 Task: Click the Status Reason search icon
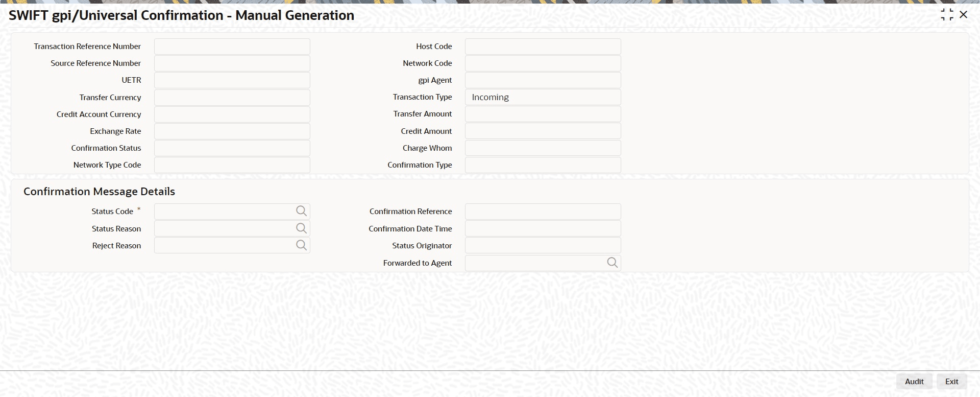(301, 228)
